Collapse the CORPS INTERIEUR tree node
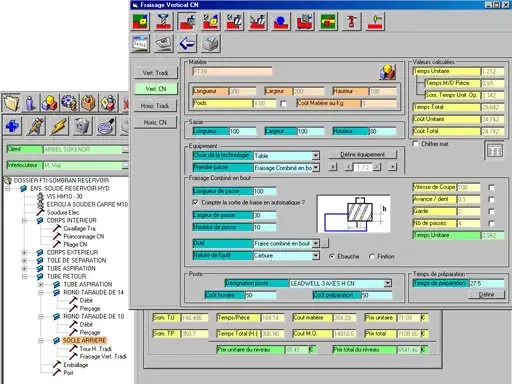The width and height of the screenshot is (512, 384). coord(24,220)
